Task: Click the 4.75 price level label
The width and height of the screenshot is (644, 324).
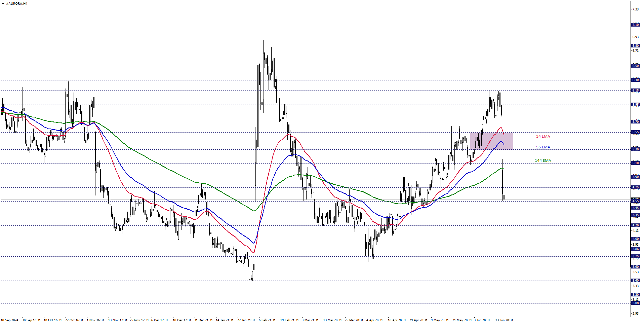Action: [635, 187]
